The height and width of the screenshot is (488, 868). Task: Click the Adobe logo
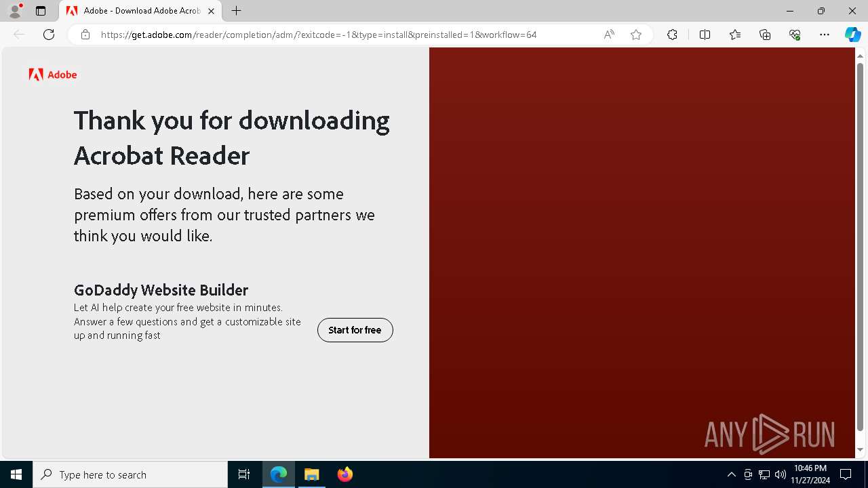point(53,75)
